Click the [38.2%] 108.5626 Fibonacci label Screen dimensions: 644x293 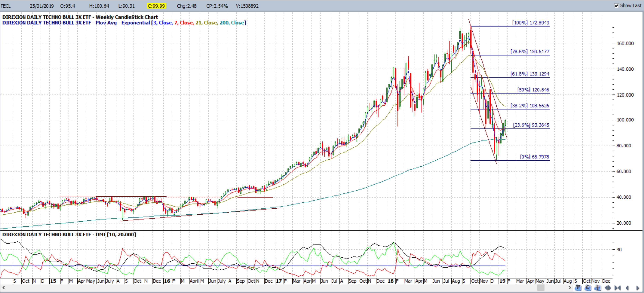[530, 106]
